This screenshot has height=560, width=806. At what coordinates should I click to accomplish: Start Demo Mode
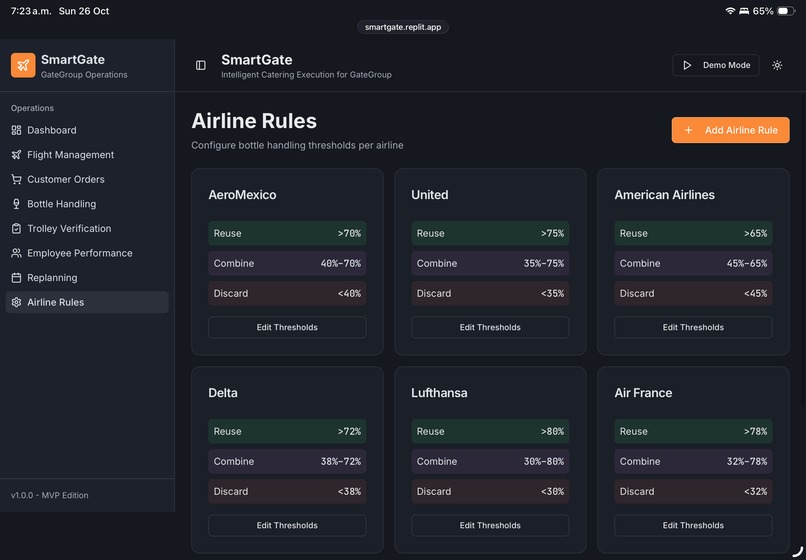pyautogui.click(x=716, y=65)
